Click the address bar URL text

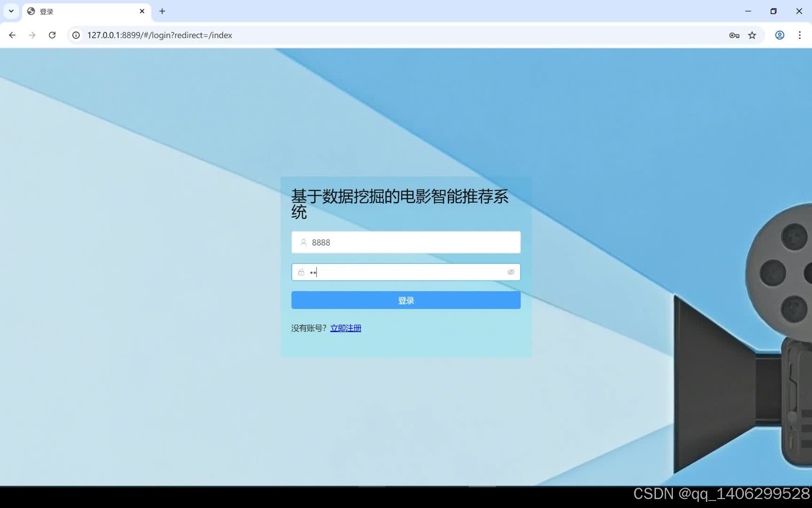point(160,35)
